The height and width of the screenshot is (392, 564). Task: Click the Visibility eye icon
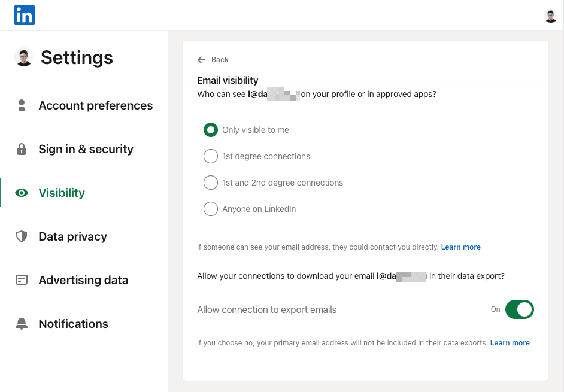pyautogui.click(x=22, y=193)
